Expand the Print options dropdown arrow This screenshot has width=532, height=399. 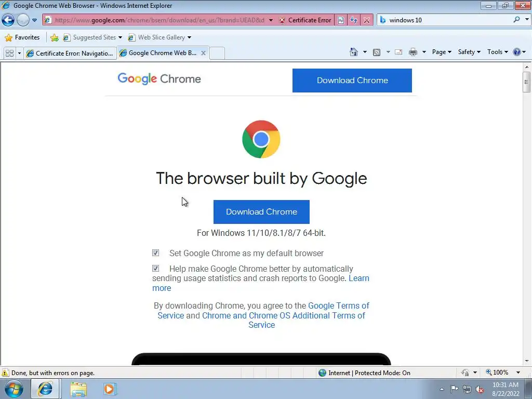coord(424,52)
